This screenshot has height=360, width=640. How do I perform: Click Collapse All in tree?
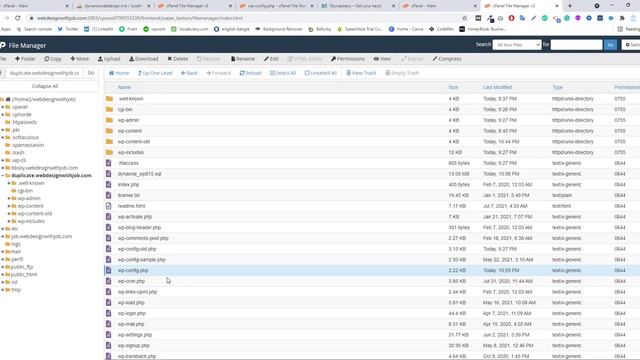45,86
